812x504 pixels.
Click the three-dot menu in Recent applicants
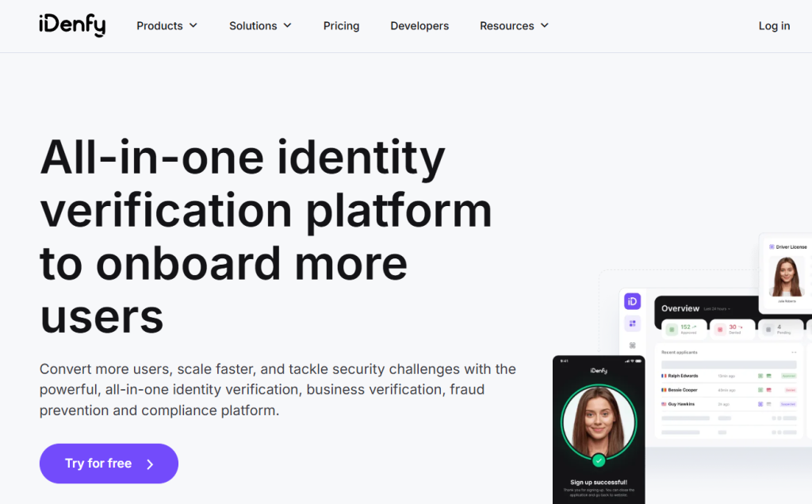tap(794, 353)
